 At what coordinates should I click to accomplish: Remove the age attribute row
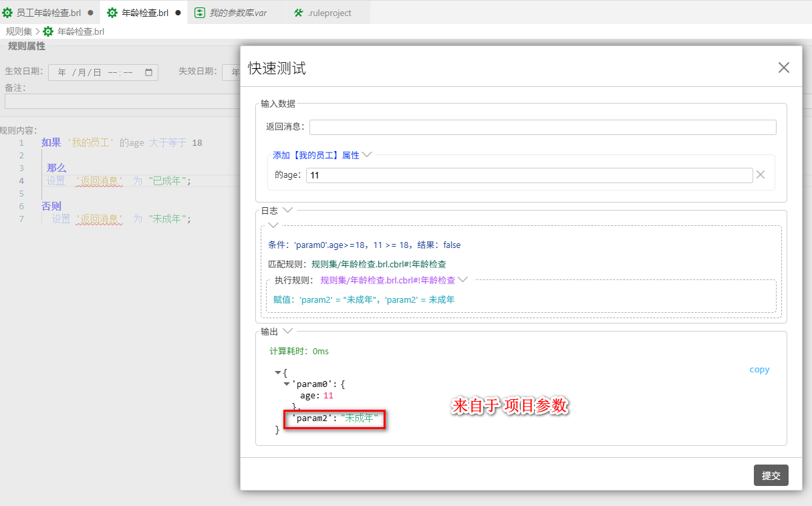760,174
